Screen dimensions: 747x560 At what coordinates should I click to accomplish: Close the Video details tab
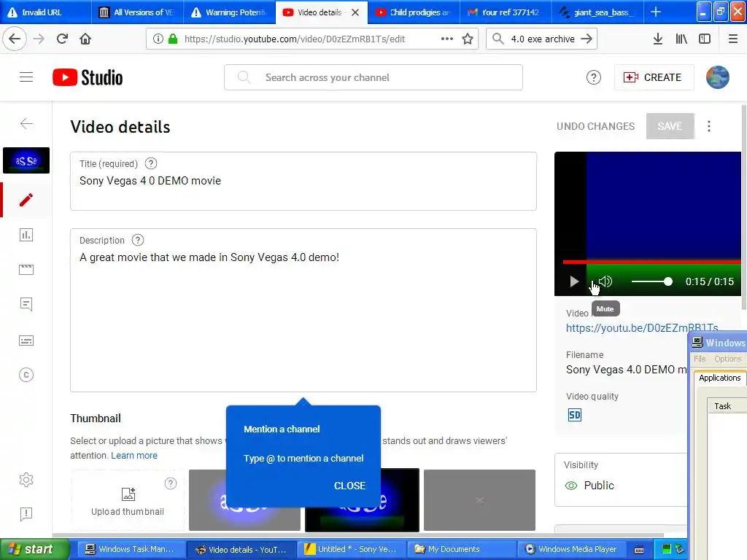[x=355, y=12]
